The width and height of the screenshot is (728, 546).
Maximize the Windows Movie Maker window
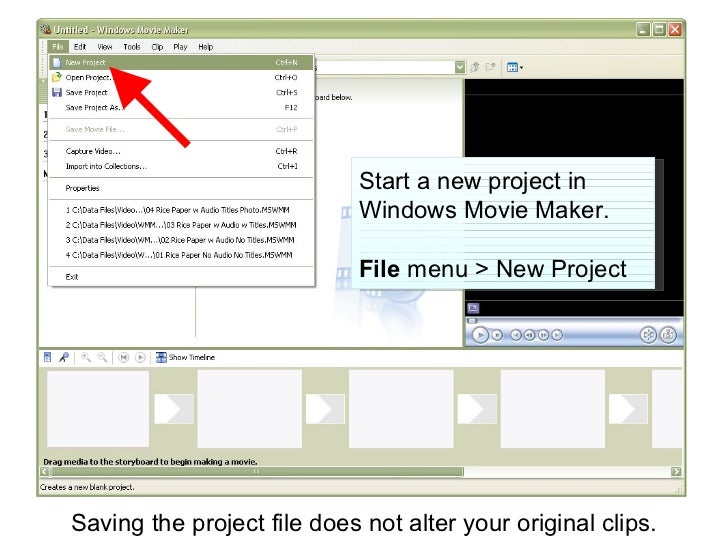[659, 30]
